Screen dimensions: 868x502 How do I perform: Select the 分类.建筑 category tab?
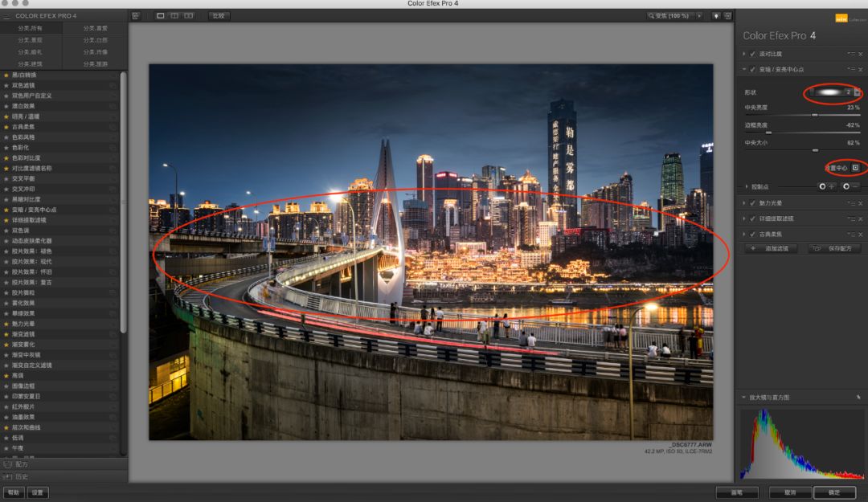[x=31, y=64]
